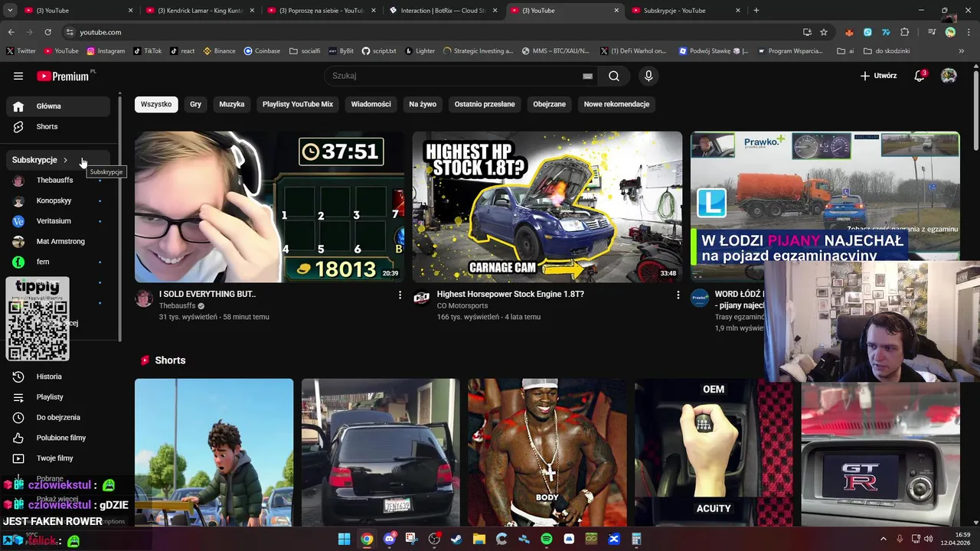
Task: Open tab search dropdown in Chrome
Action: pos(10,11)
